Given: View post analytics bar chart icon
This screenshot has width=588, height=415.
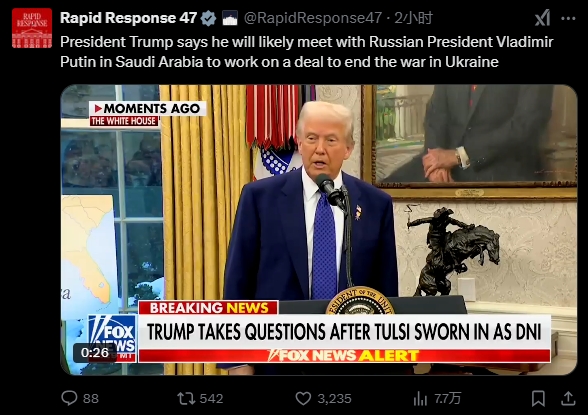Looking at the screenshot, I should click(x=420, y=399).
